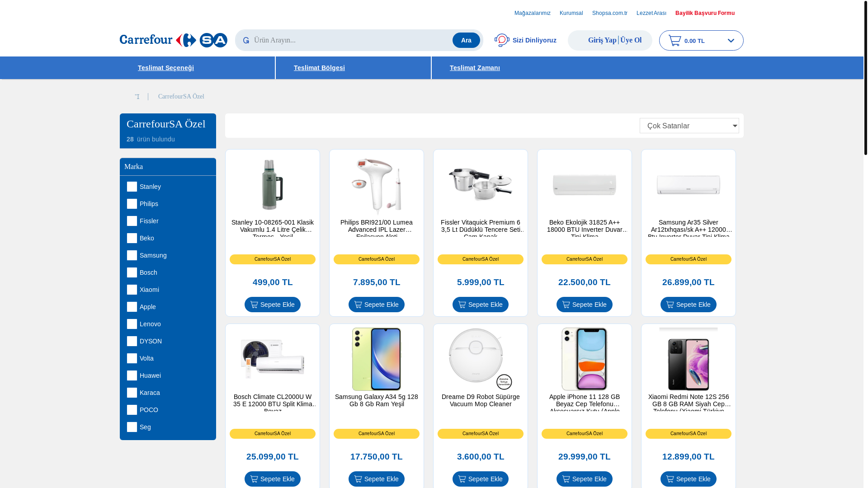Viewport: 868px width, 488px height.
Task: Check the Beko brand filter
Action: pyautogui.click(x=132, y=238)
